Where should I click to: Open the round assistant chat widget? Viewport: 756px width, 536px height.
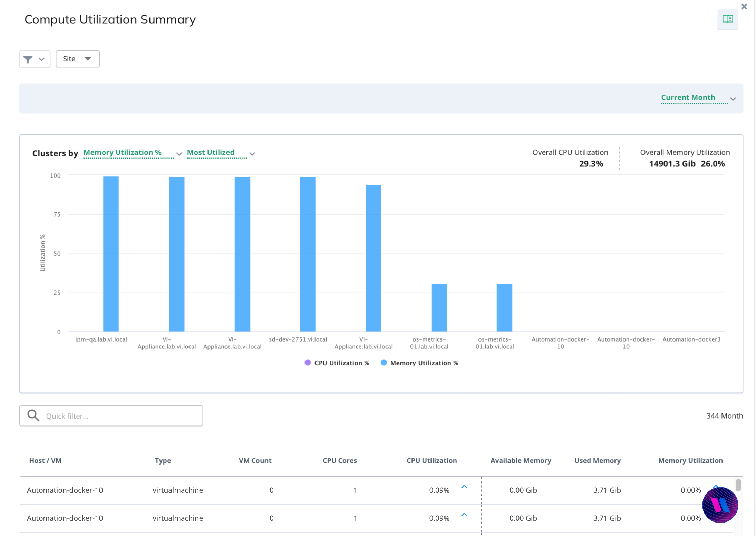tap(720, 505)
